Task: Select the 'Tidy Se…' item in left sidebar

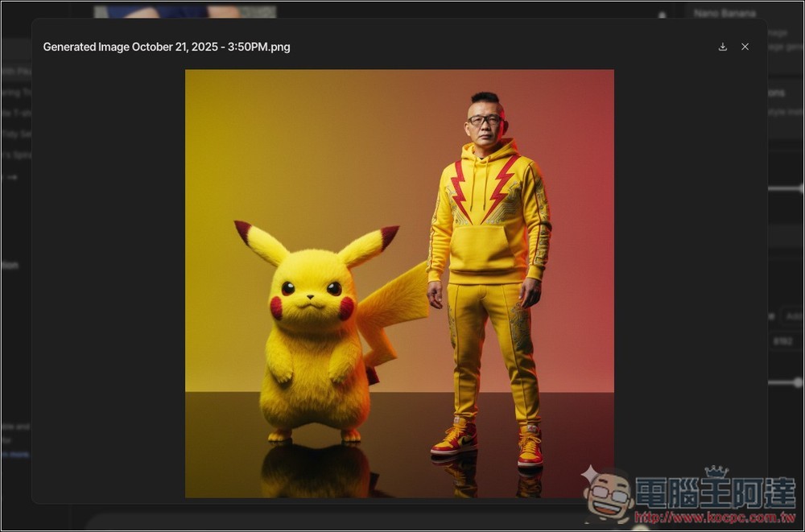Action: (15, 134)
